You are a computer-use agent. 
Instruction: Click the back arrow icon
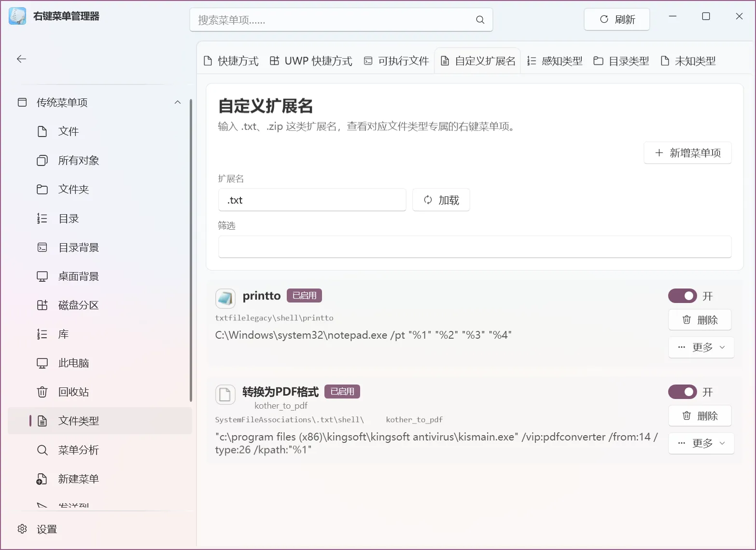click(21, 59)
